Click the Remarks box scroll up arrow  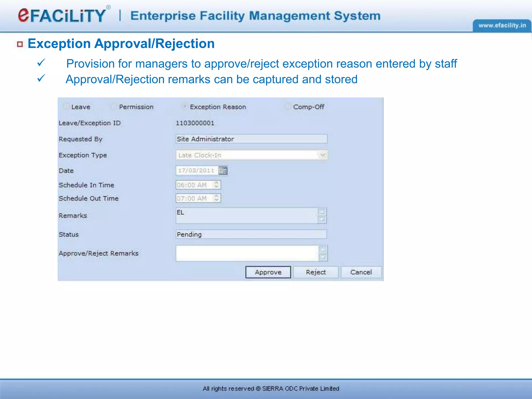(x=322, y=212)
